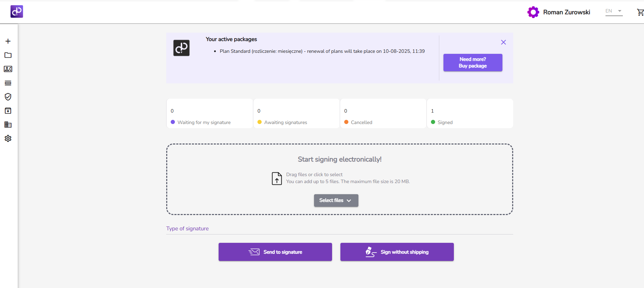Open the contacts card icon in sidebar
644x288 pixels.
coord(8,69)
